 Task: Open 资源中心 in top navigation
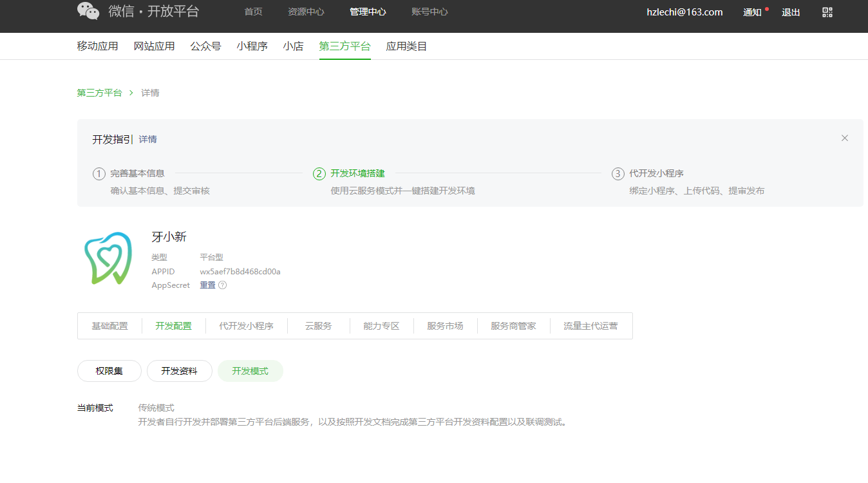(x=306, y=12)
